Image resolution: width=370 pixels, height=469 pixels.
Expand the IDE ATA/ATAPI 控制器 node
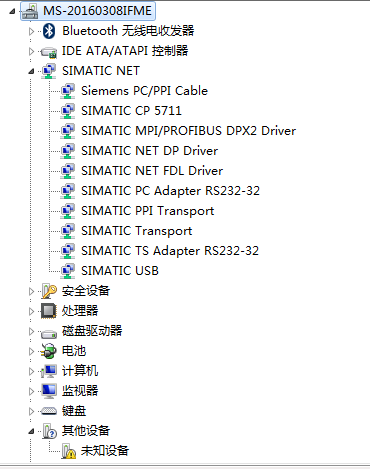31,51
